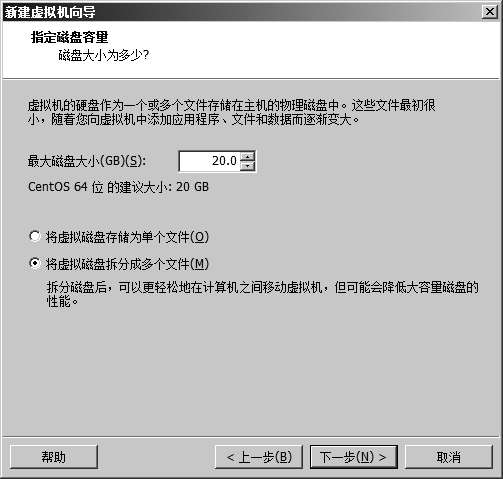Increase disk size with up spinner arrow
The image size is (503, 479).
pyautogui.click(x=247, y=156)
